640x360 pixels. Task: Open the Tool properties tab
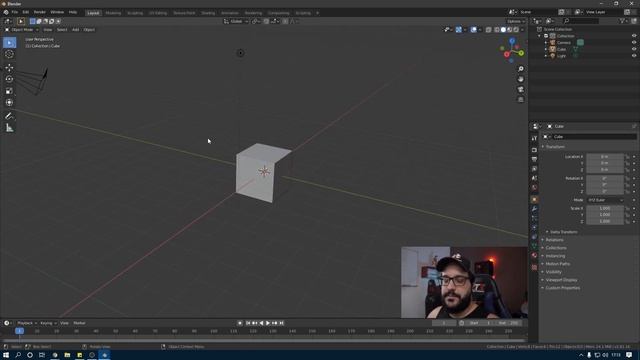pos(534,138)
